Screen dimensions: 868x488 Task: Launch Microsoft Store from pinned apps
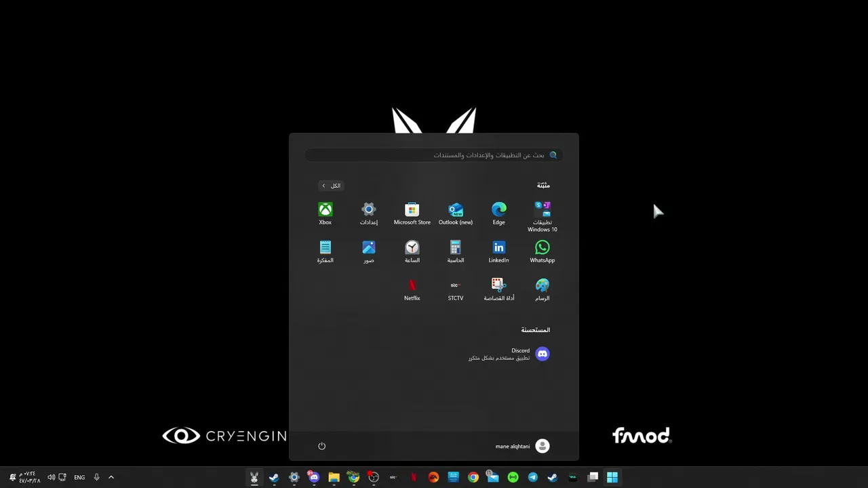tap(412, 213)
